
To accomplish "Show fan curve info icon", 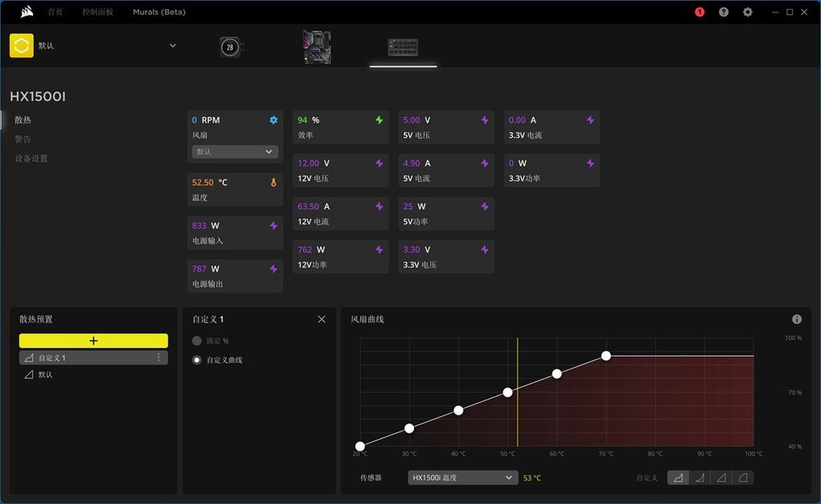I will tap(797, 319).
